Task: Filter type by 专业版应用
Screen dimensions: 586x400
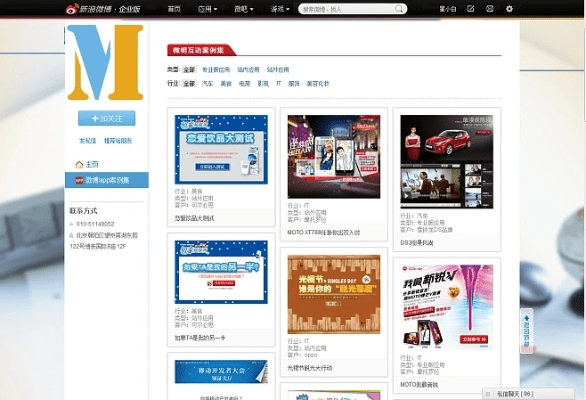Action: pos(216,70)
